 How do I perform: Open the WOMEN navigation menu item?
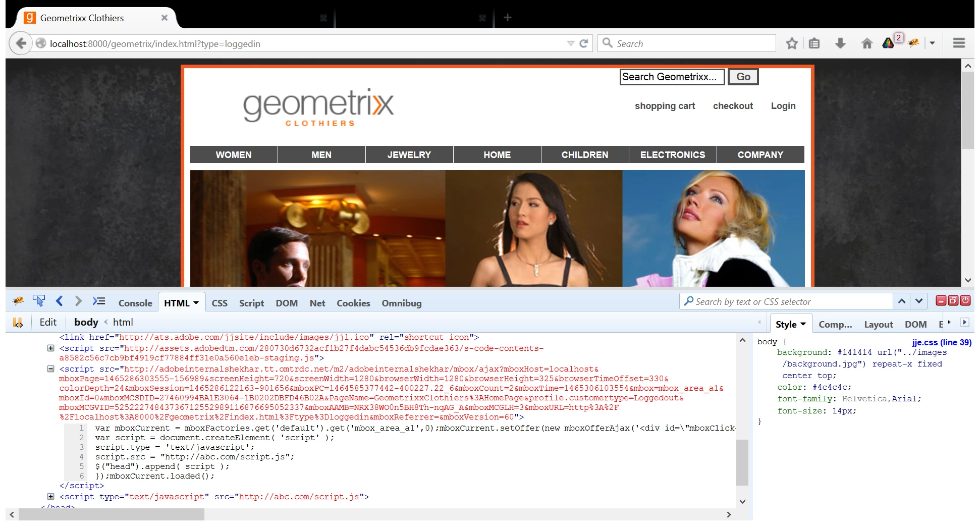(x=234, y=154)
